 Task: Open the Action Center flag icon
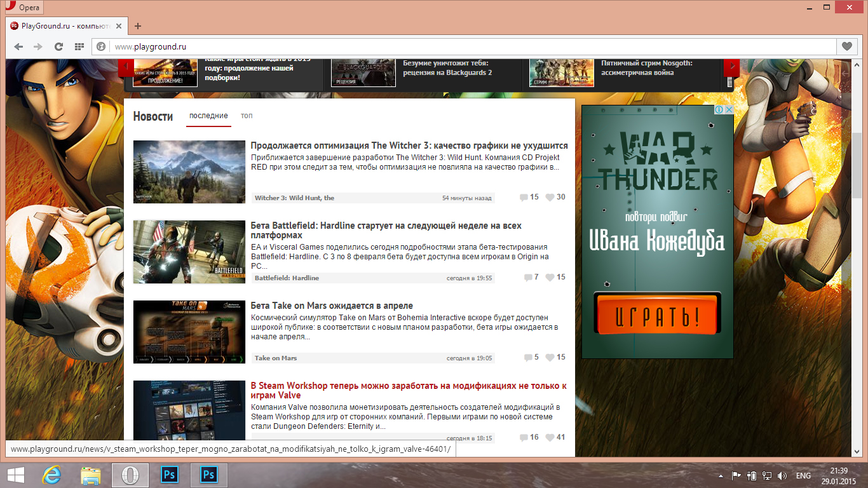[x=736, y=475]
